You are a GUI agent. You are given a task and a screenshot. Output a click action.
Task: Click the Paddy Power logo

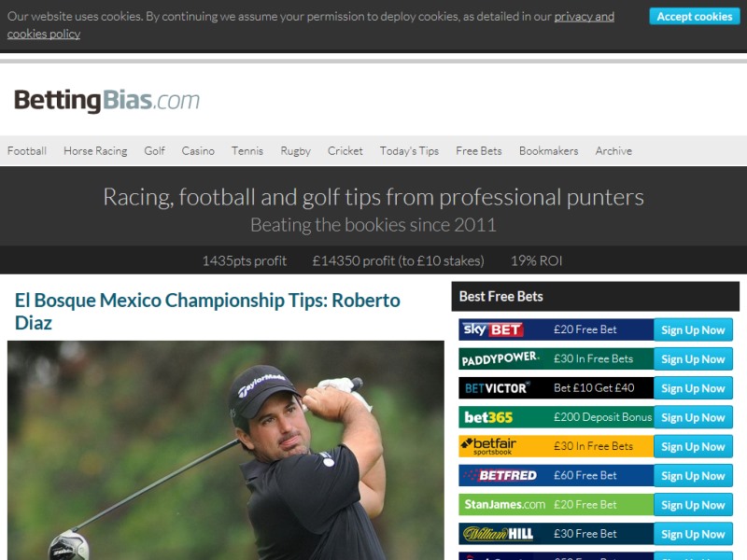(500, 359)
